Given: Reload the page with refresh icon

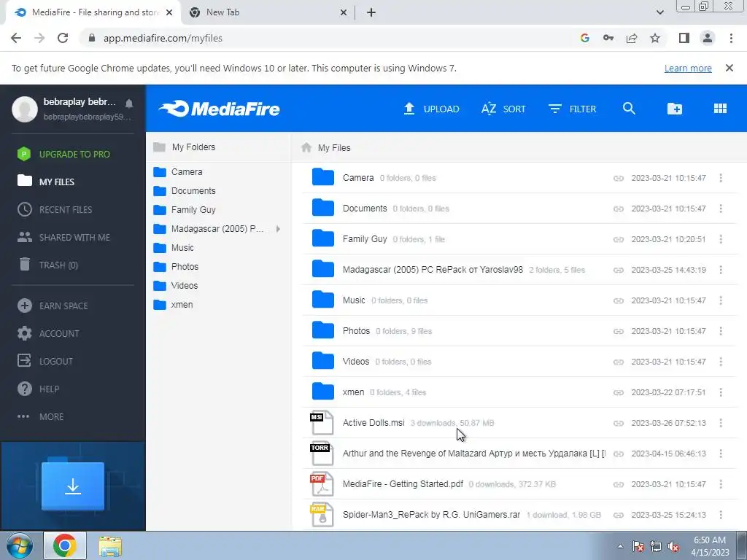Looking at the screenshot, I should [63, 38].
